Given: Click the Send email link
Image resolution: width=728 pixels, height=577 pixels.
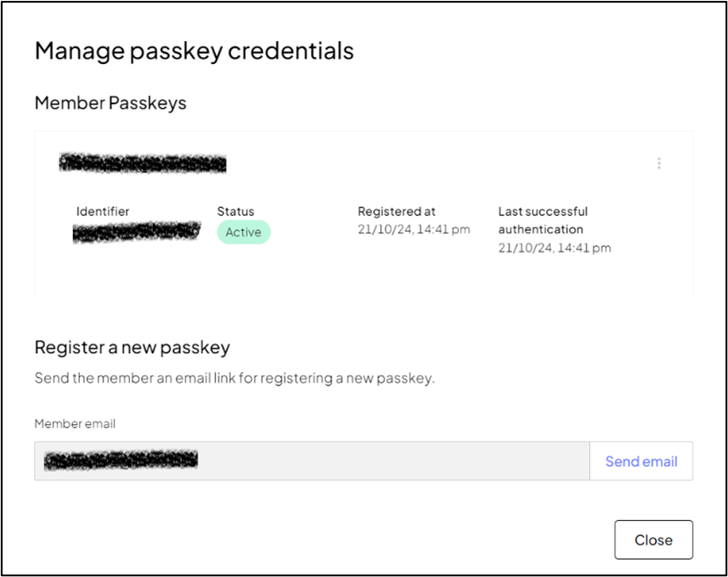Looking at the screenshot, I should coord(641,461).
